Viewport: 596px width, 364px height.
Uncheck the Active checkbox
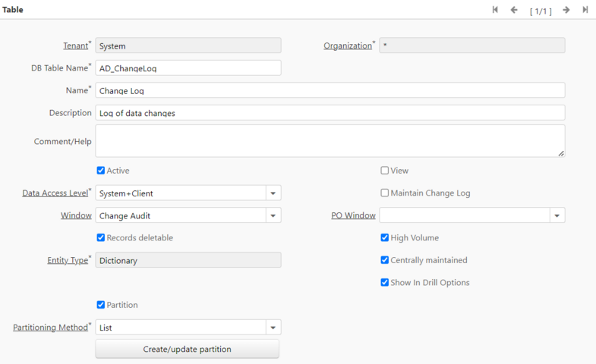click(x=101, y=171)
